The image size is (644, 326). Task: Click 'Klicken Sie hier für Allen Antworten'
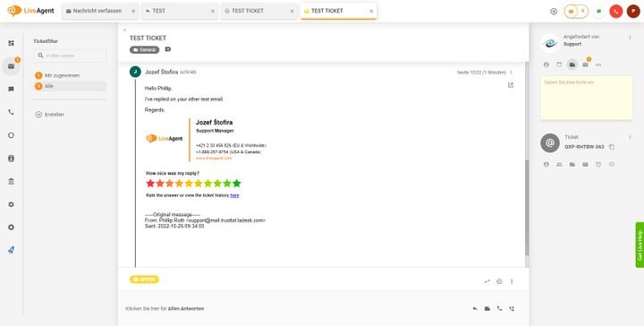click(x=165, y=309)
